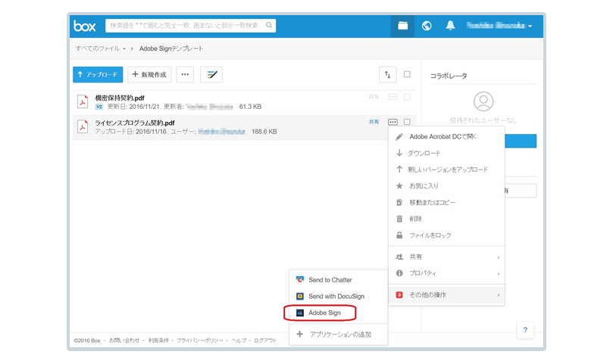Toggle the select all files checkbox
The height and width of the screenshot is (364, 613).
pyautogui.click(x=407, y=74)
